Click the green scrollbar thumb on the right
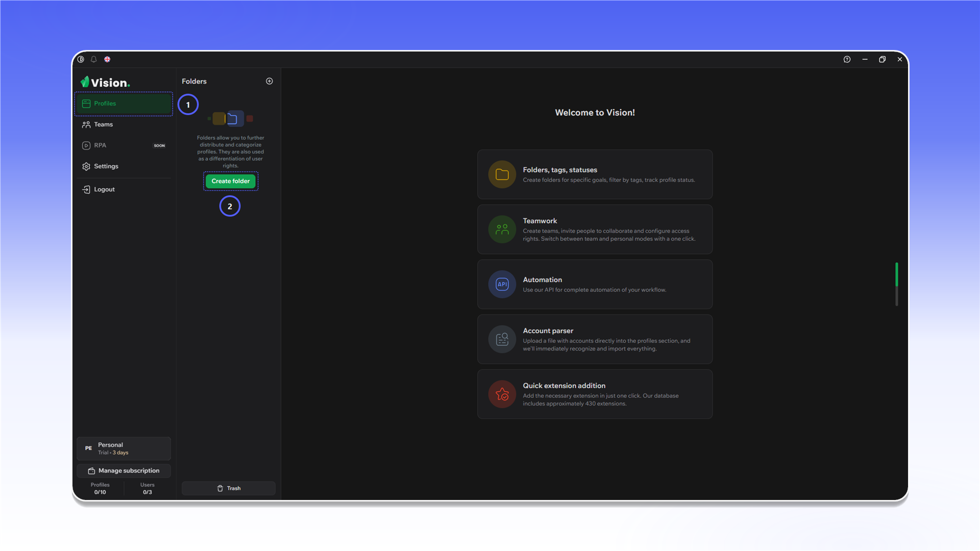The height and width of the screenshot is (551, 980). tap(896, 274)
